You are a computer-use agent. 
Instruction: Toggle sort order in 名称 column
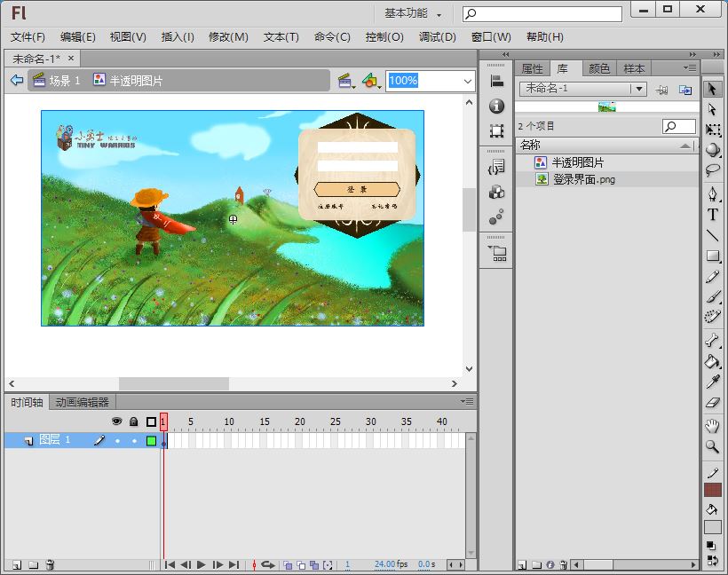[685, 146]
